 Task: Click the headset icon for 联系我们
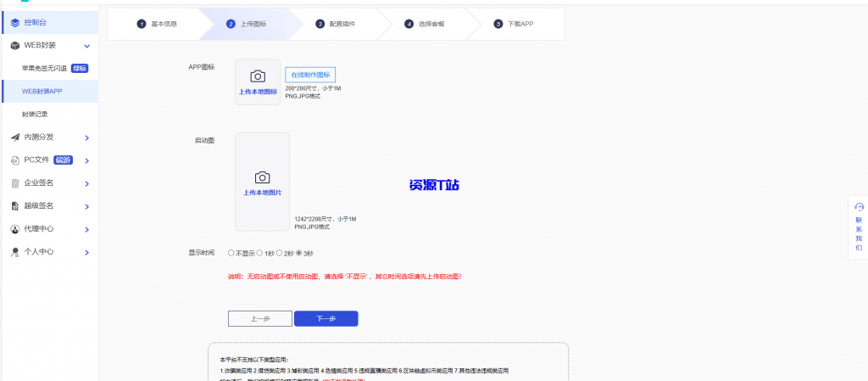pos(859,206)
